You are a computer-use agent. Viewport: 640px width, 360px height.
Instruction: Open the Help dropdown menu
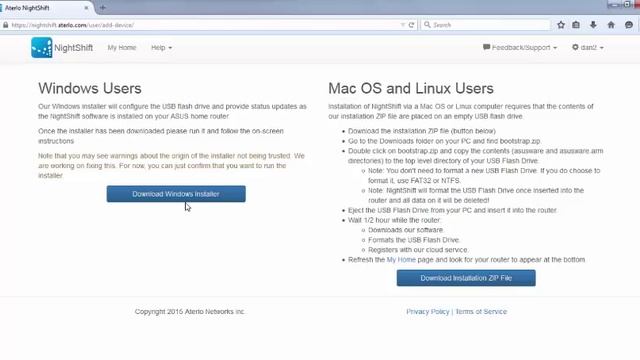pyautogui.click(x=161, y=48)
